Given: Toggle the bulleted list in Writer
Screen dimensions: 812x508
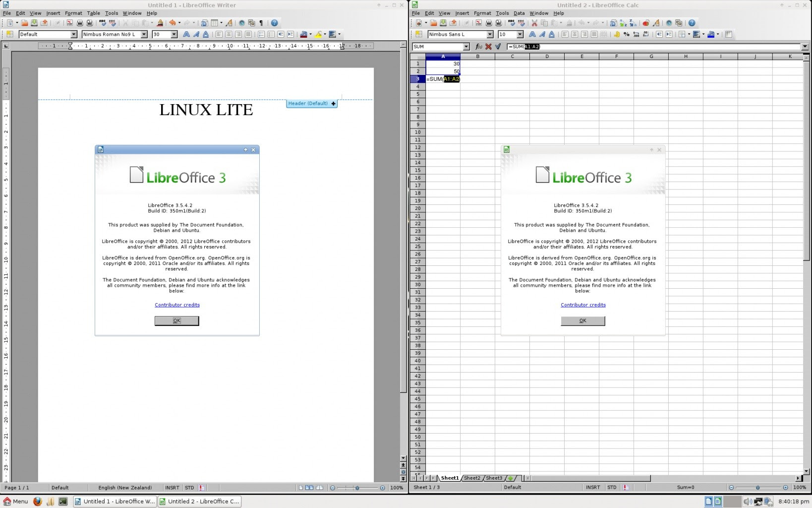Looking at the screenshot, I should [271, 34].
